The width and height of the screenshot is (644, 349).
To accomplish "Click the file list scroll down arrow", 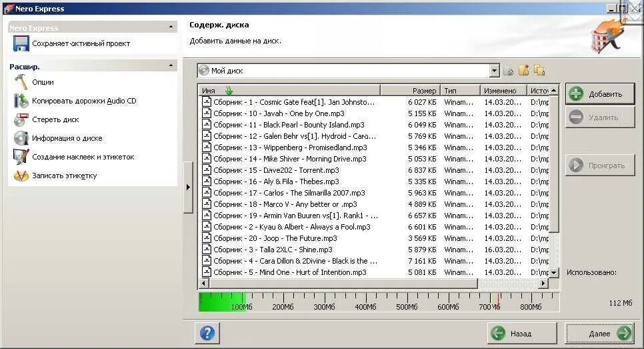I will pos(553,272).
